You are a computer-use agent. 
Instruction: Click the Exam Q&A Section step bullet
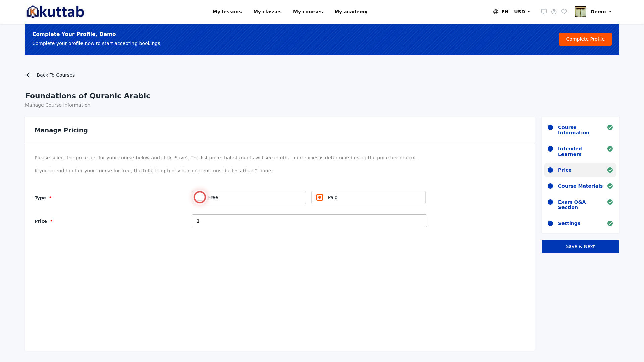tap(550, 202)
